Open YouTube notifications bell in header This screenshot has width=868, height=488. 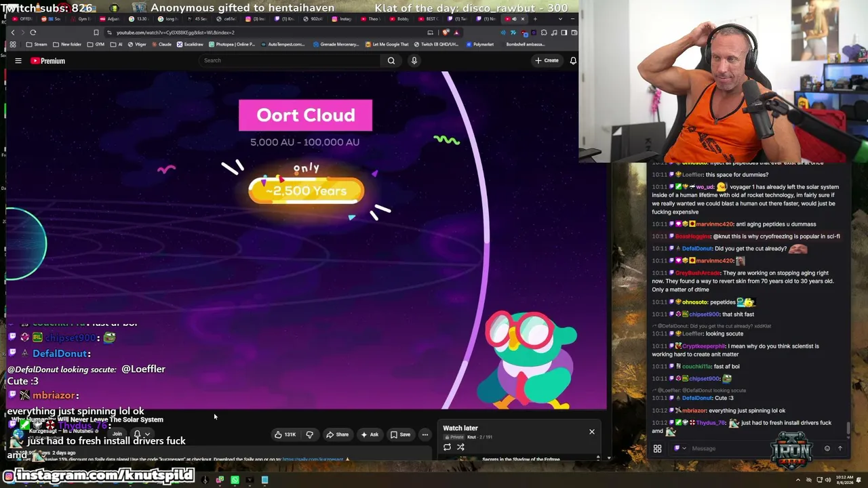573,61
